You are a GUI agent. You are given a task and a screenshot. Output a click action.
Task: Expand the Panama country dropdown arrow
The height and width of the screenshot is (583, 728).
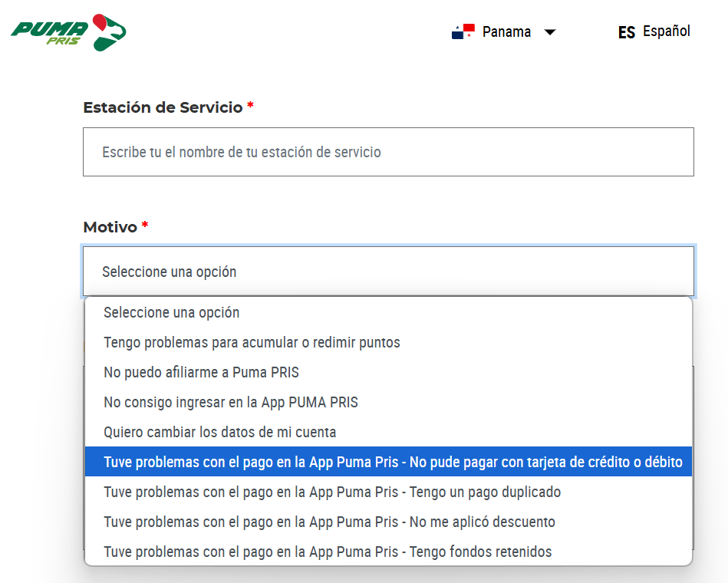point(549,32)
